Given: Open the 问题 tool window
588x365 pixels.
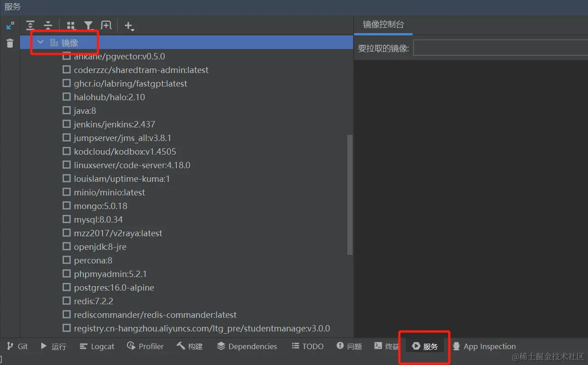Looking at the screenshot, I should coord(349,346).
